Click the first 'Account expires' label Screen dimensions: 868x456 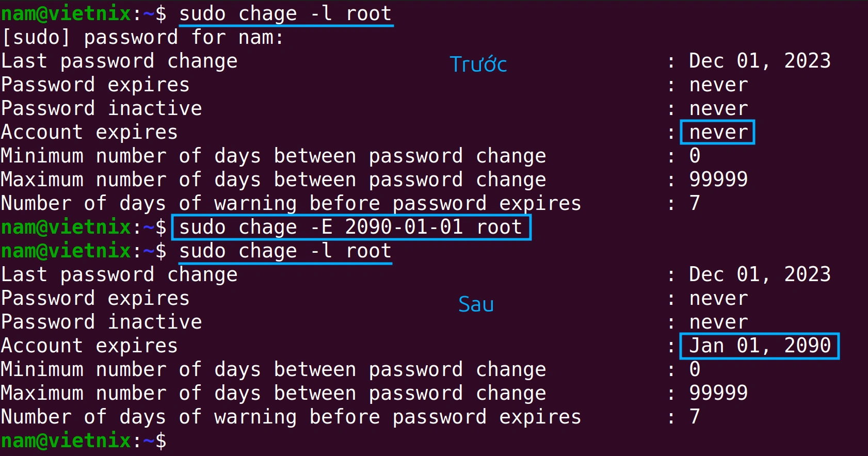point(89,132)
